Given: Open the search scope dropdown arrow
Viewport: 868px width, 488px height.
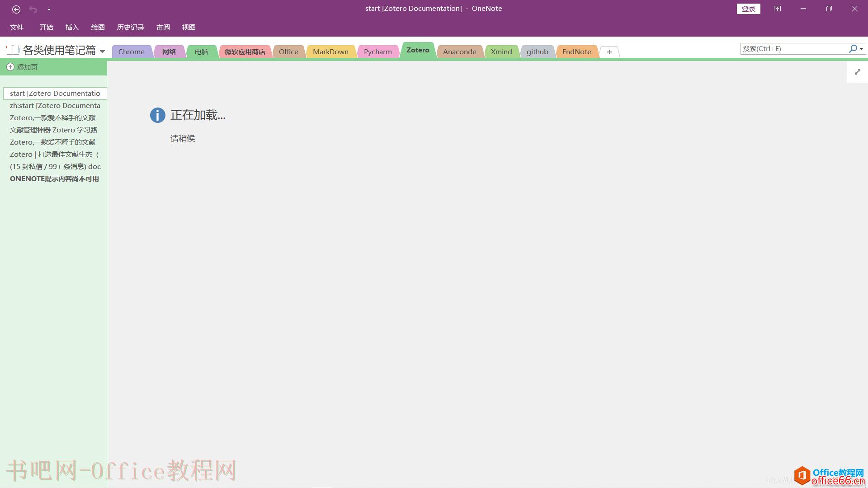Looking at the screenshot, I should (x=862, y=48).
